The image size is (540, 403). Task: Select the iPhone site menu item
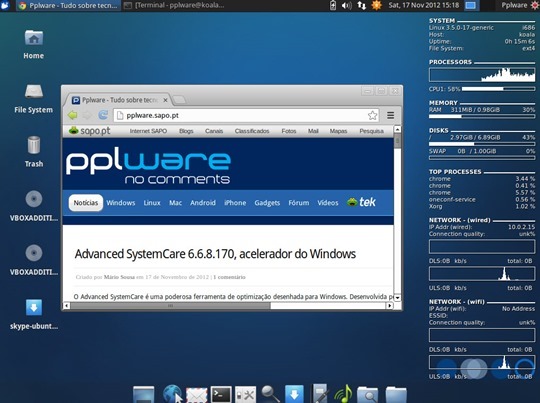[x=235, y=203]
